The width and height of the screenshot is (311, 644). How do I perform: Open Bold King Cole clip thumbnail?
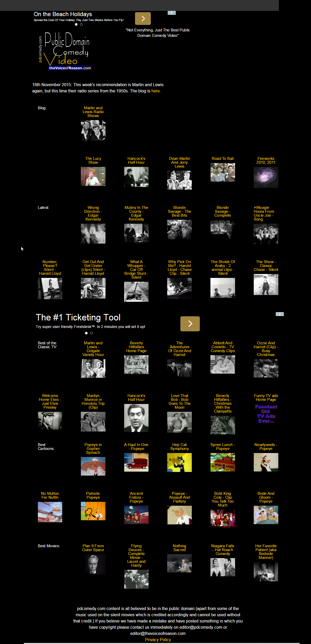point(223,518)
